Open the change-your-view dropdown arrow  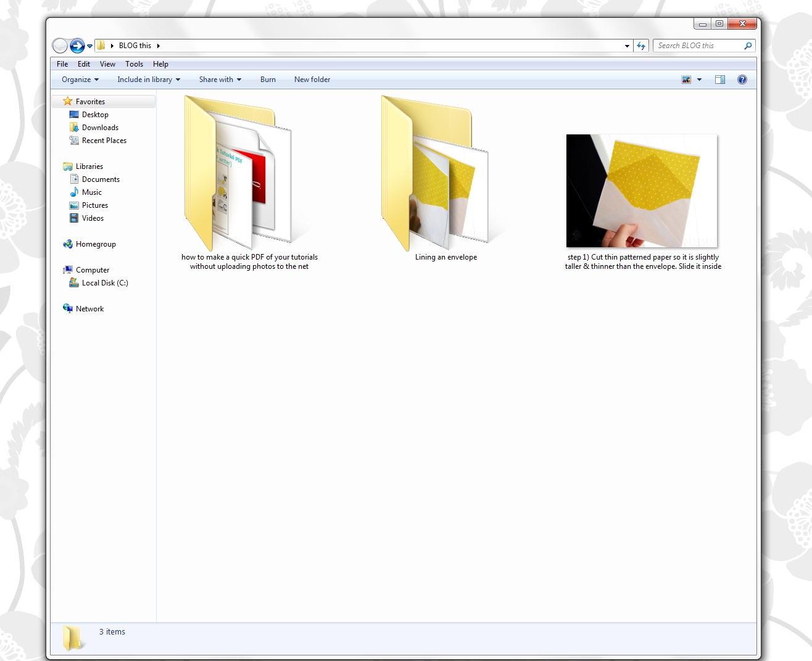[699, 80]
